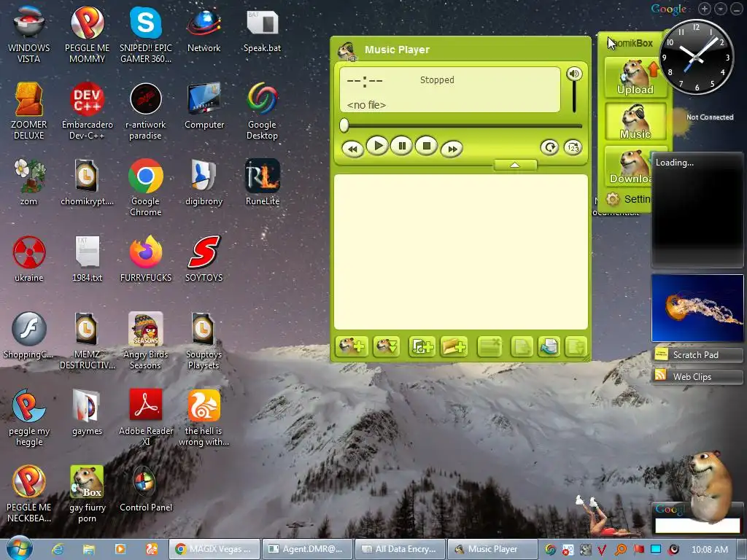Open the Scratch Pad gadget
Viewport: 747px width, 560px height.
(x=697, y=355)
